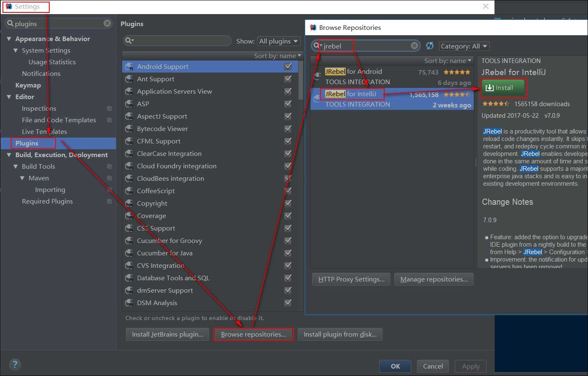Open Notifications settings page
The width and height of the screenshot is (588, 376).
coord(41,73)
